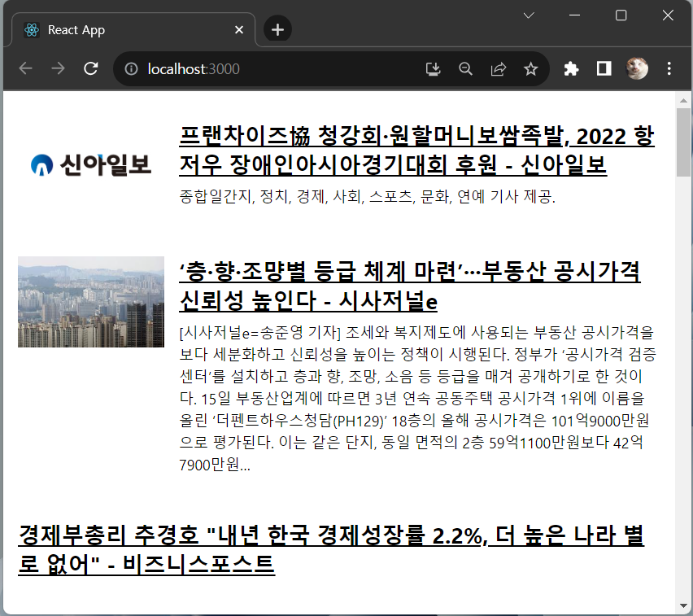The height and width of the screenshot is (616, 693).
Task: Open the tab search chevron
Action: pos(529,15)
